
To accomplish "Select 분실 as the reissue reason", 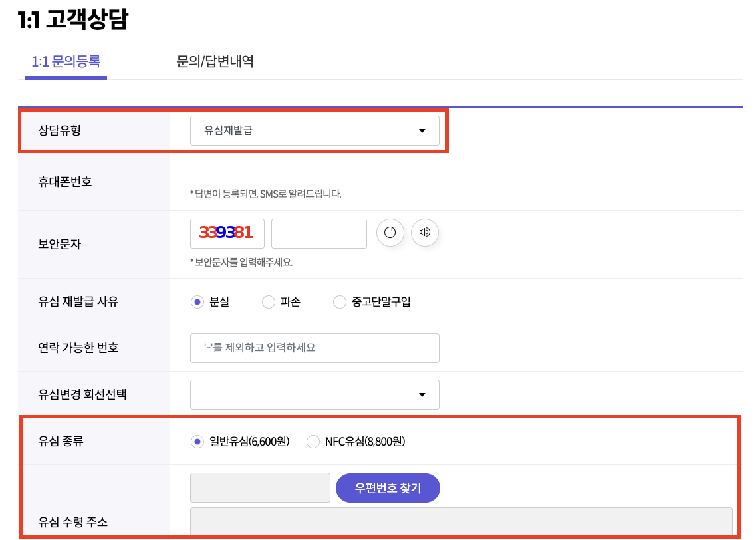I will (197, 302).
